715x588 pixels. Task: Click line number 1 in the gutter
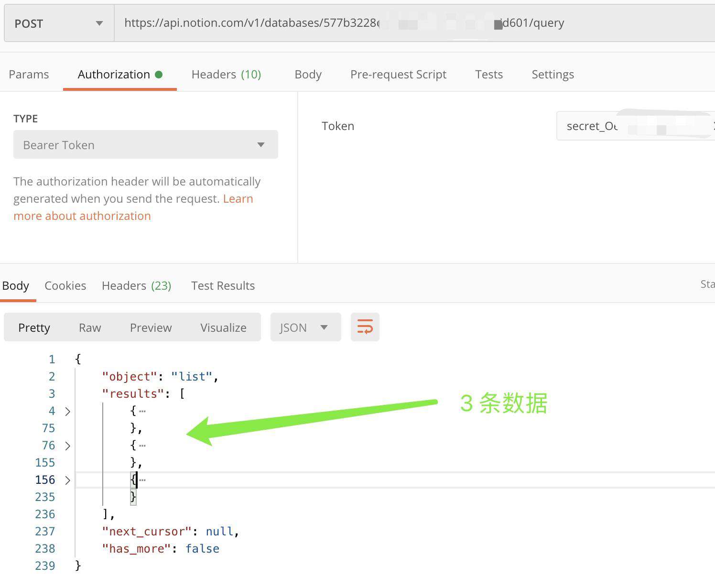point(52,359)
